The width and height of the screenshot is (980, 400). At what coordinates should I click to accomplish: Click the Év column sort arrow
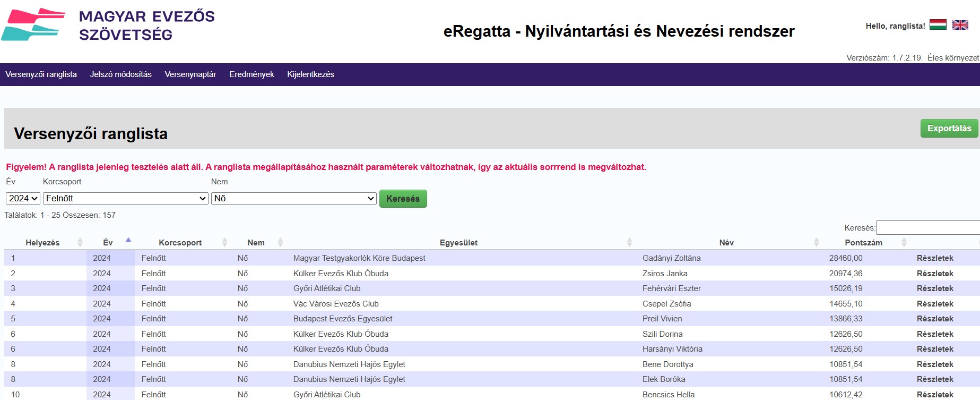pyautogui.click(x=128, y=241)
